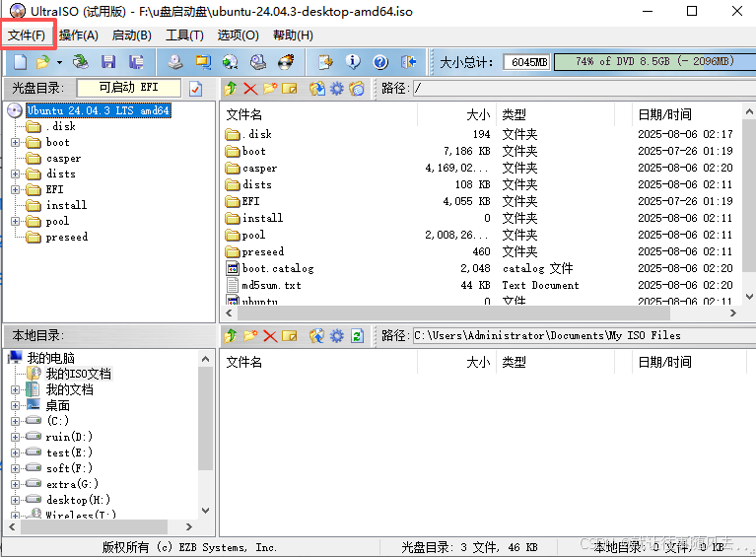Click Up folder icon in disc pane toolbar
Image resolution: width=756 pixels, height=557 pixels.
pyautogui.click(x=231, y=89)
